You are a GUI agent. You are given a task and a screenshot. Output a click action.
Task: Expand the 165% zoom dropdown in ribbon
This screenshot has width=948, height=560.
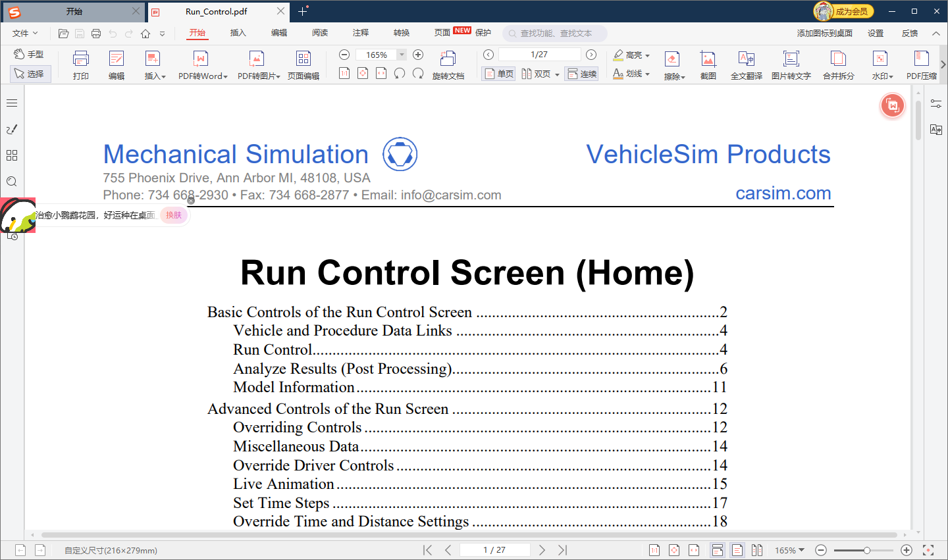coord(402,55)
